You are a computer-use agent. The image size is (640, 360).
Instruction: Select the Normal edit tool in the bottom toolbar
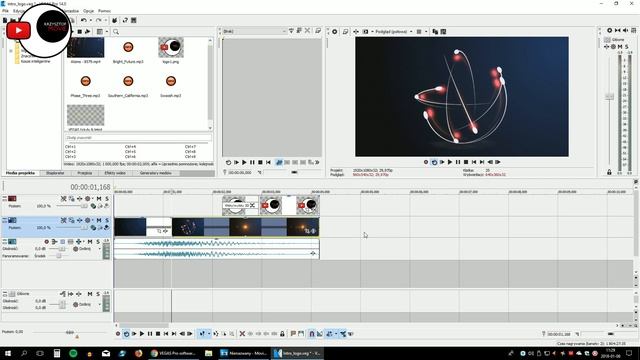[202, 334]
